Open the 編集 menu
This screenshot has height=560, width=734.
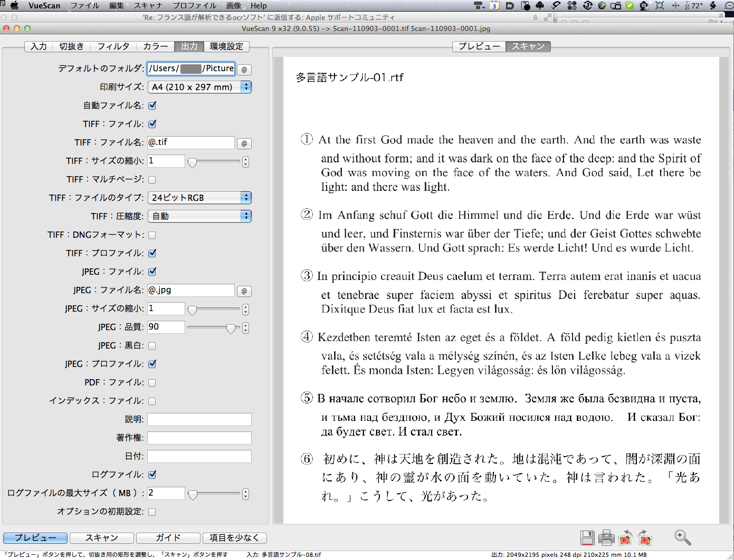tap(116, 5)
